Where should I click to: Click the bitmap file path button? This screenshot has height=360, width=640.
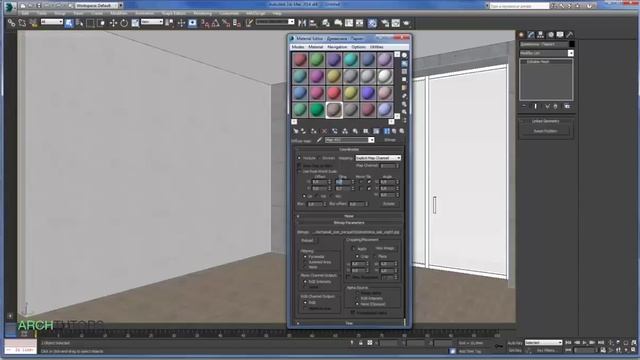pyautogui.click(x=355, y=232)
